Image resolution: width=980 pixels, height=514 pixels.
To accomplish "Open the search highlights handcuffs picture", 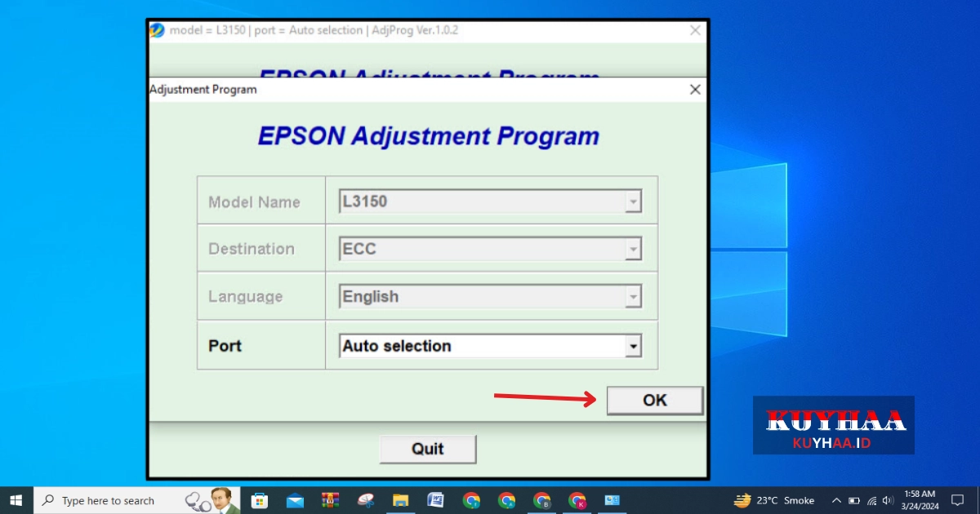I will 212,500.
